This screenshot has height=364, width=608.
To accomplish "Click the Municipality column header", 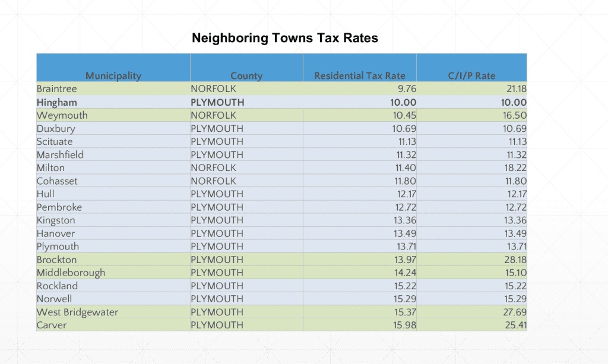I will coord(112,75).
